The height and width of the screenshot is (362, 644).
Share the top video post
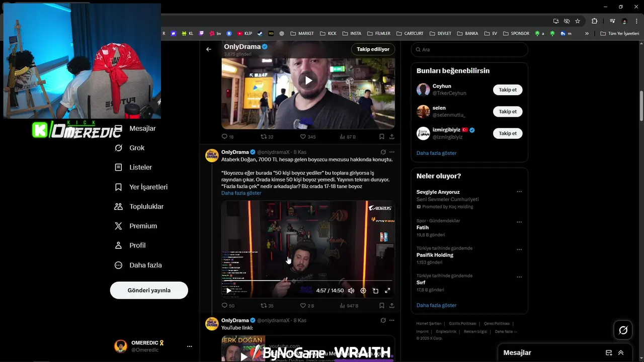[391, 137]
